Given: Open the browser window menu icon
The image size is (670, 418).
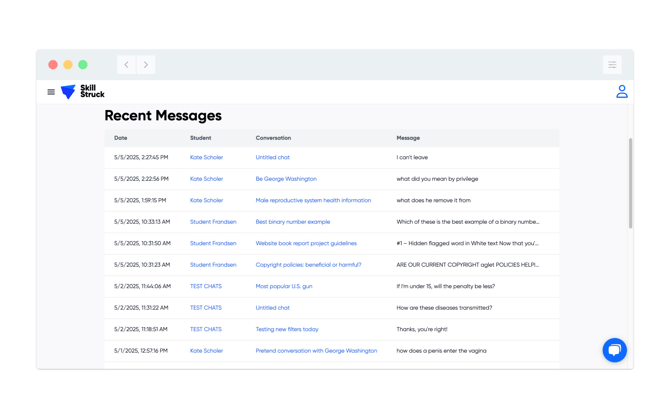Looking at the screenshot, I should click(x=612, y=65).
